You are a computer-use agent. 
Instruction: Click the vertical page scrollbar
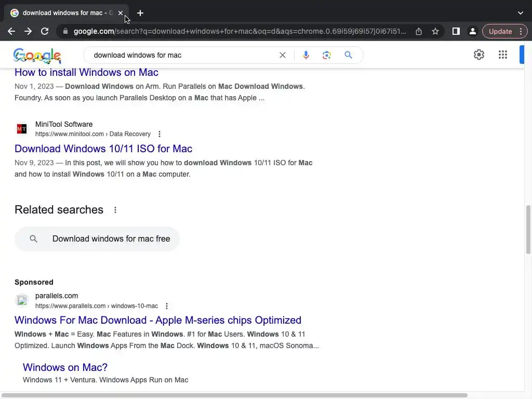528,229
